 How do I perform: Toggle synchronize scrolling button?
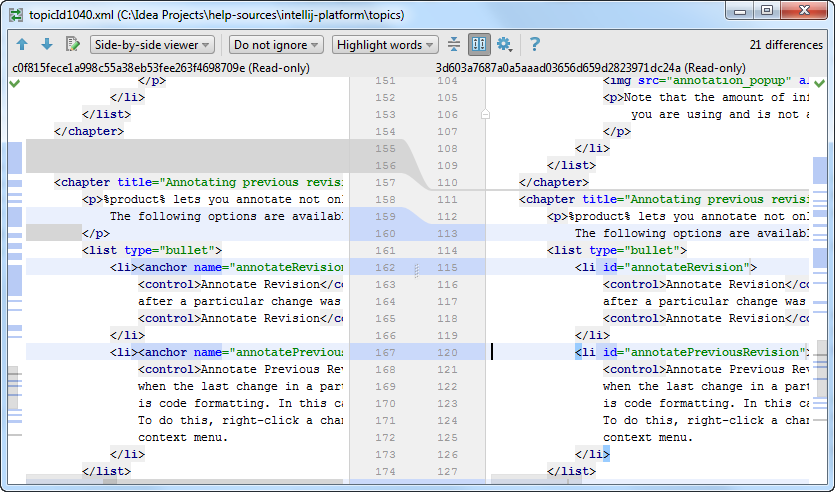tap(479, 45)
